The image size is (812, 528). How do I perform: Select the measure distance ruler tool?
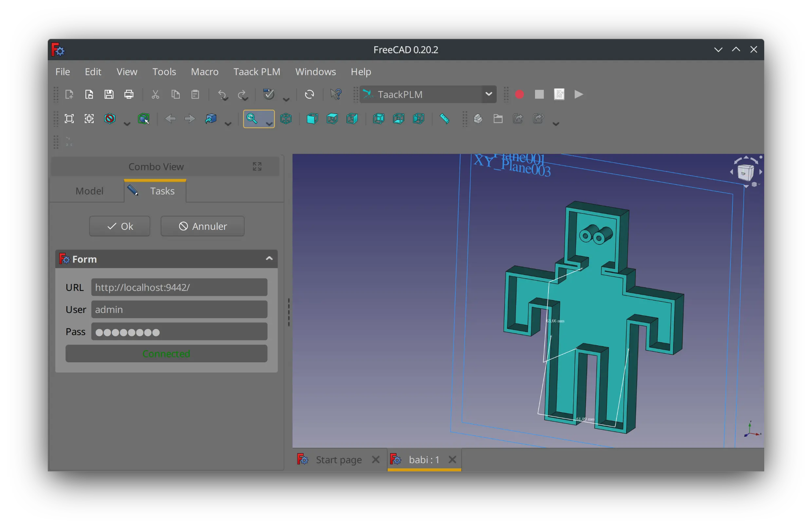coord(444,119)
